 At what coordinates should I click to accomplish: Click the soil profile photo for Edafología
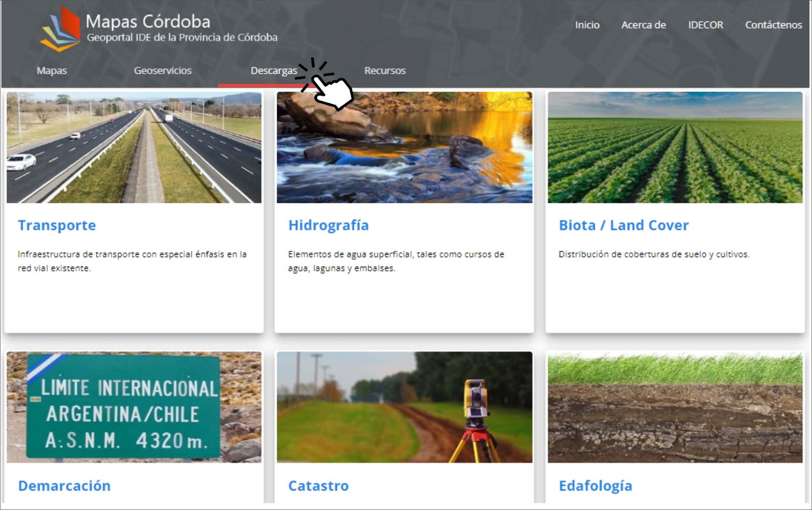pos(675,407)
